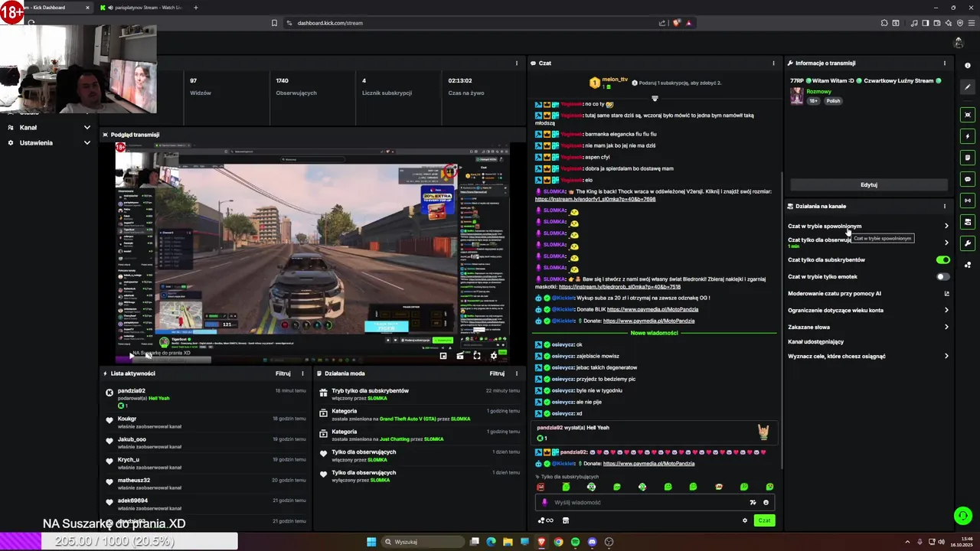Switch to the Kick Dashboard browser tab

(x=46, y=8)
